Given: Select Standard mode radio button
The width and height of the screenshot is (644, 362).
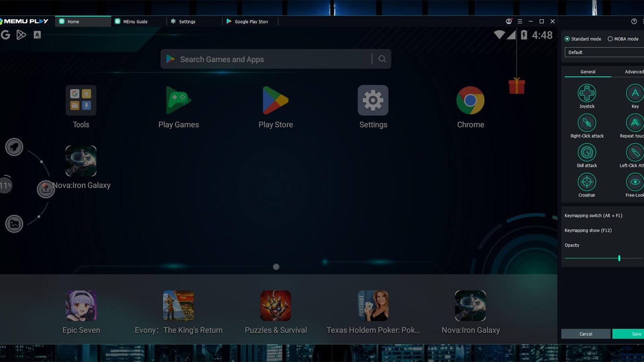Looking at the screenshot, I should (x=567, y=39).
